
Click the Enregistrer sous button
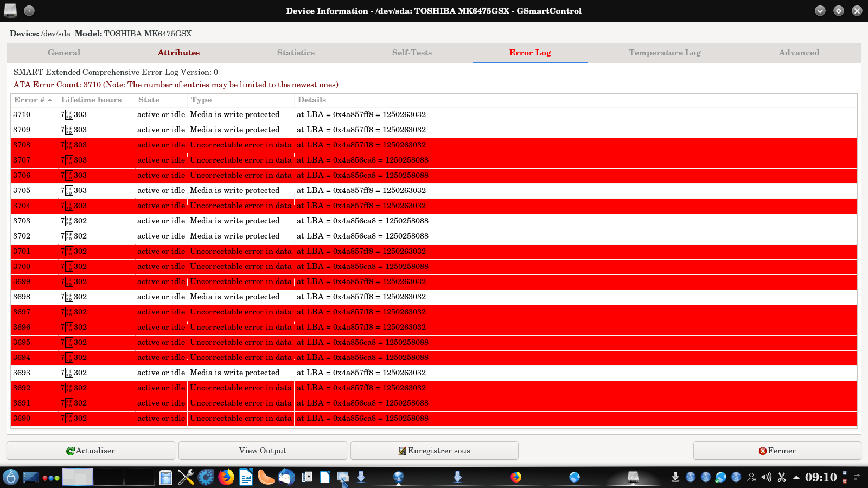click(x=434, y=451)
